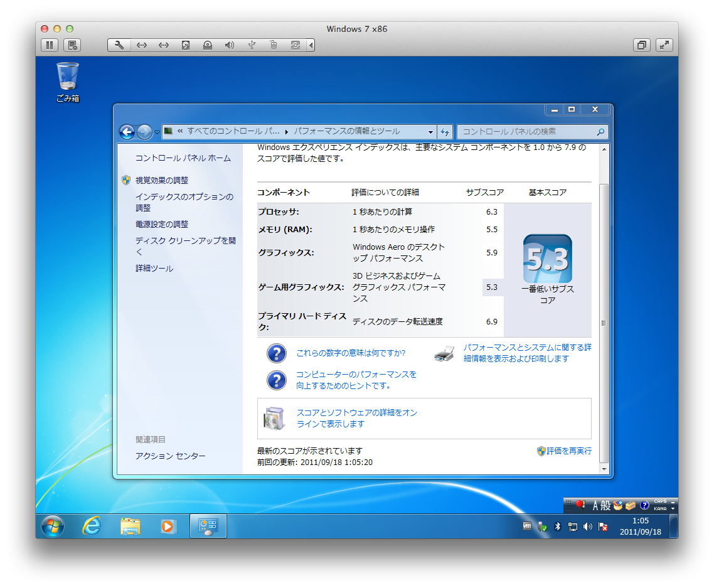Click the USB device icon in VMware toolbar
Screen dimensions: 714x588
point(252,45)
